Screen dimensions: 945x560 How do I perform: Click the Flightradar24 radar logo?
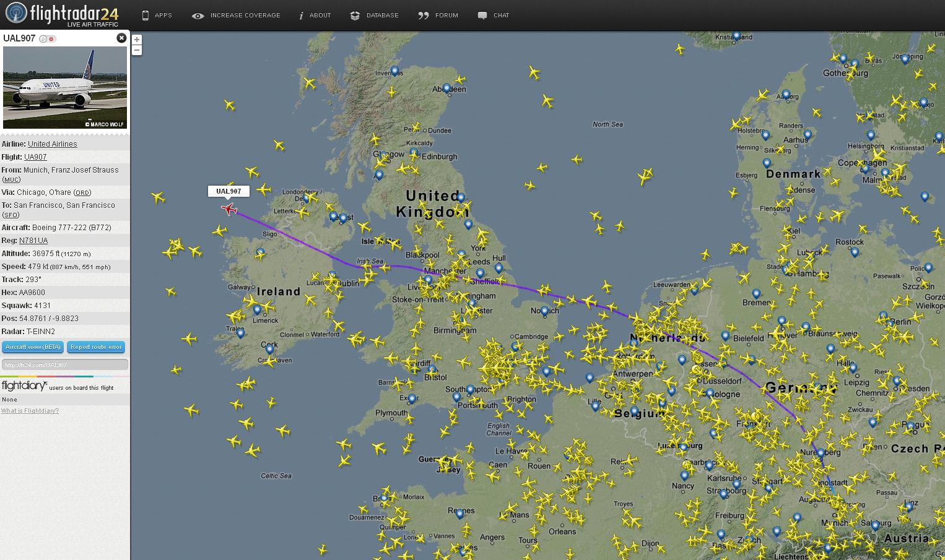tap(16, 14)
